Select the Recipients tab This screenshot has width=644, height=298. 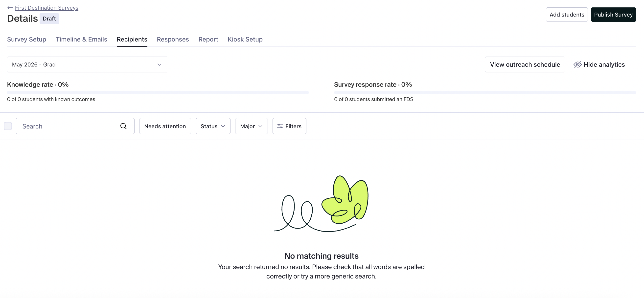pos(132,39)
